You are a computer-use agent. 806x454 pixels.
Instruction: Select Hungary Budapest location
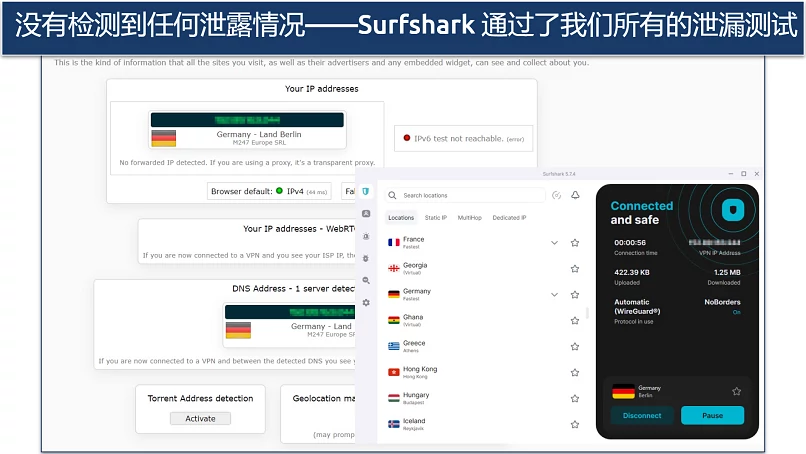tap(484, 398)
